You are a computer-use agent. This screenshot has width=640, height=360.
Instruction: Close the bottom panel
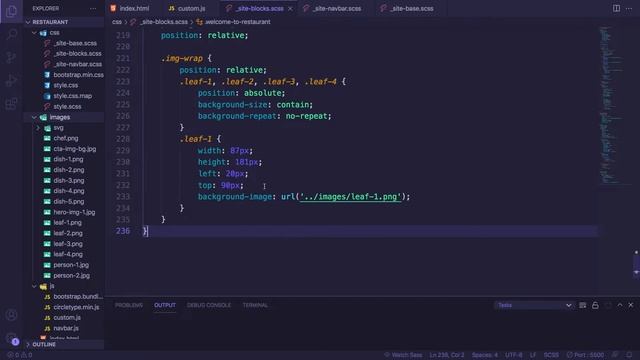[631, 305]
